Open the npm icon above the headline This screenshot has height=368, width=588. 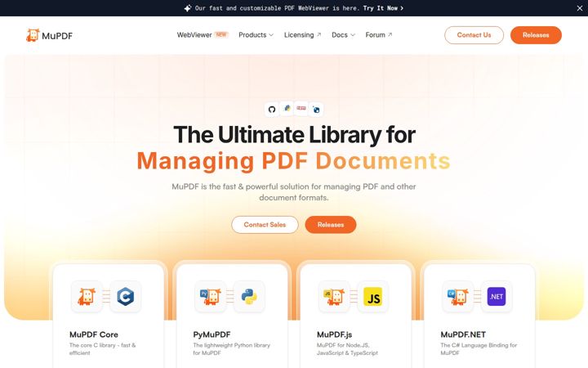301,108
